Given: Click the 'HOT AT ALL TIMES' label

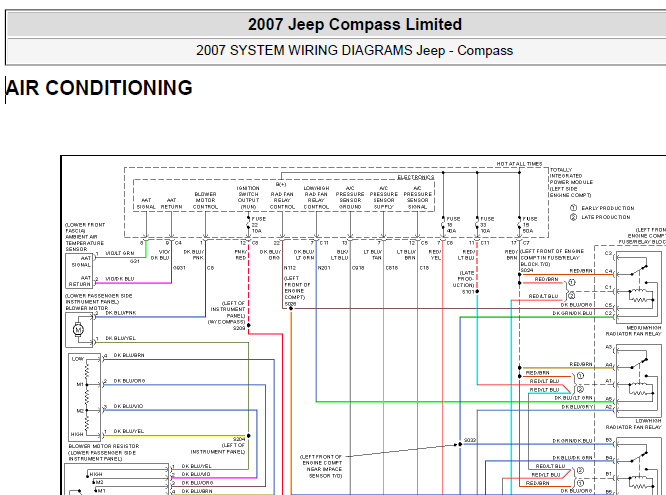Looking at the screenshot, I should click(x=519, y=164).
